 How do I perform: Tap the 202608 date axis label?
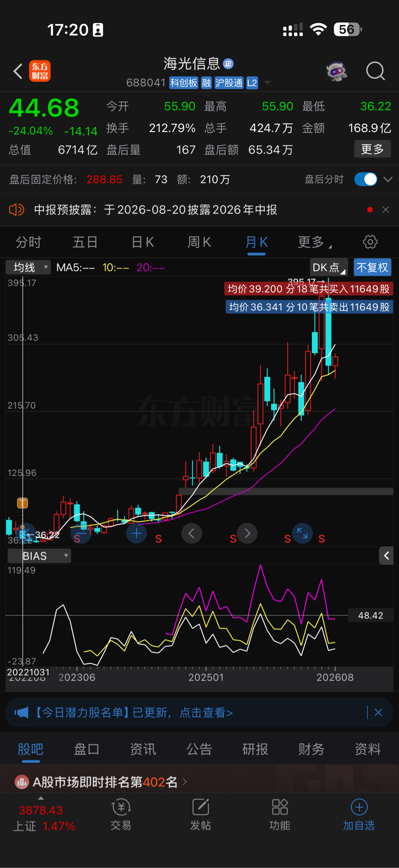335,678
